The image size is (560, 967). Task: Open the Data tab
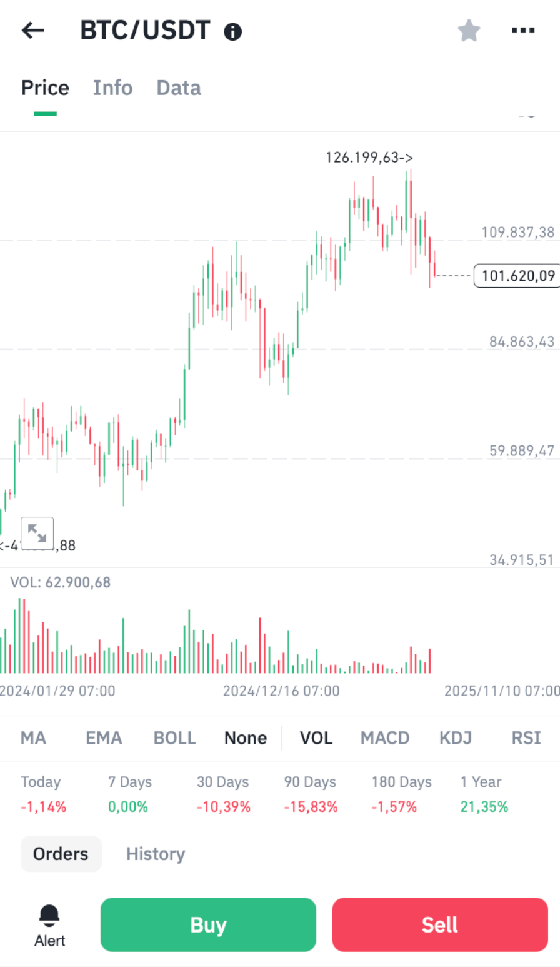(179, 88)
